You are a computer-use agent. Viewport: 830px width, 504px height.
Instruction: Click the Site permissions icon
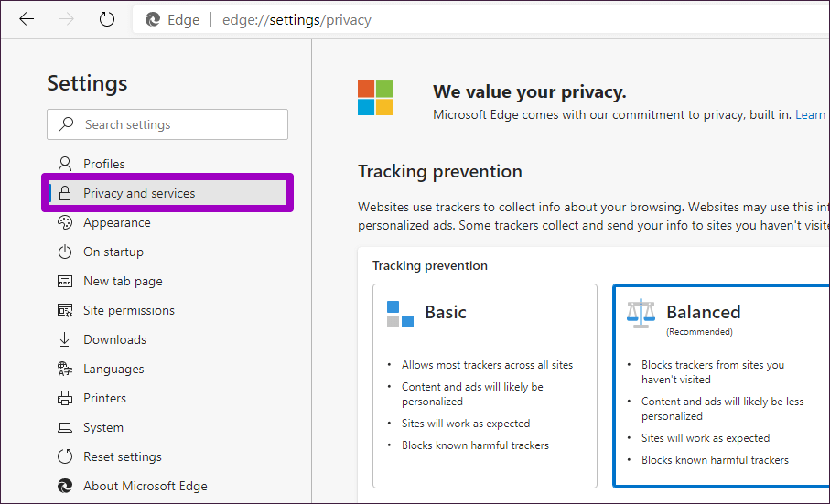65,310
